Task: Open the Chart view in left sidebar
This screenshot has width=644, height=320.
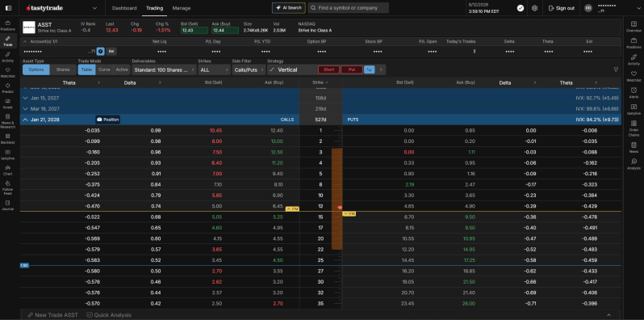Action: [8, 171]
